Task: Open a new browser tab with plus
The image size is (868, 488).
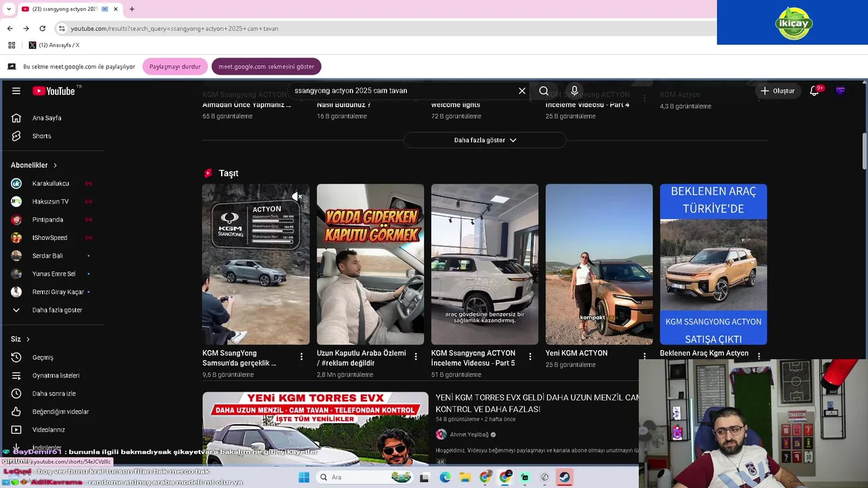Action: (132, 9)
